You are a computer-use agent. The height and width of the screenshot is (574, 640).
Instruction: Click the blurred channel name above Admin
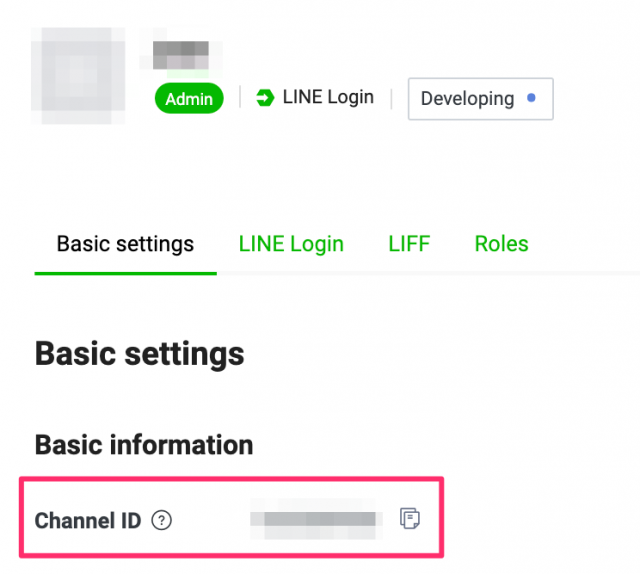[x=181, y=55]
